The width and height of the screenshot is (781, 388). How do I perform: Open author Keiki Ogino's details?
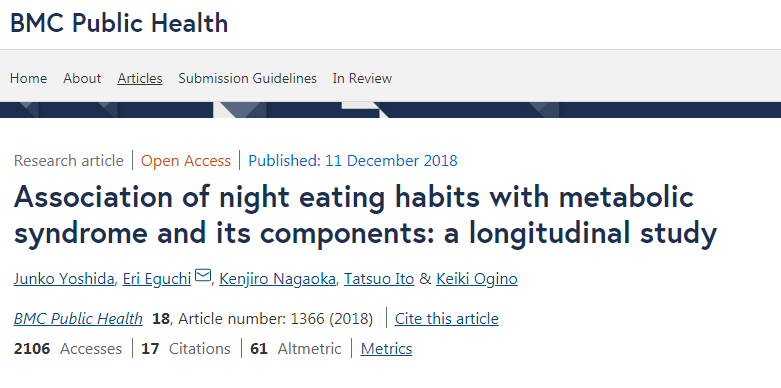point(477,279)
